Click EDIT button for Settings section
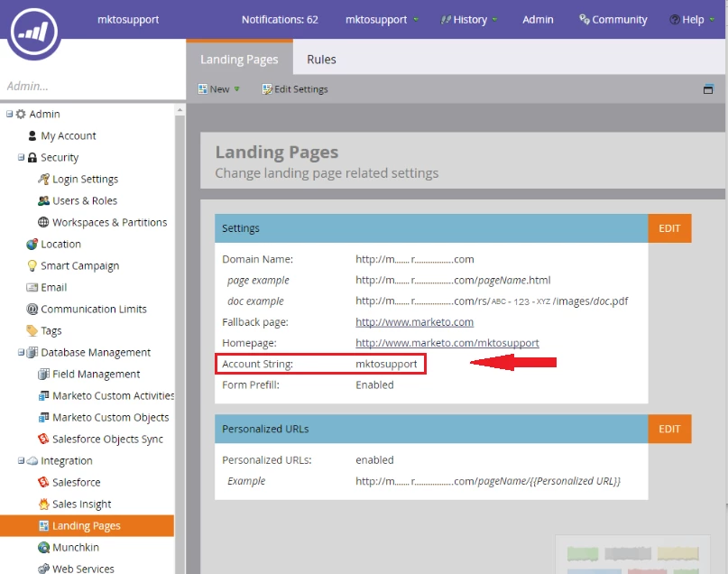The height and width of the screenshot is (574, 728). (x=669, y=228)
